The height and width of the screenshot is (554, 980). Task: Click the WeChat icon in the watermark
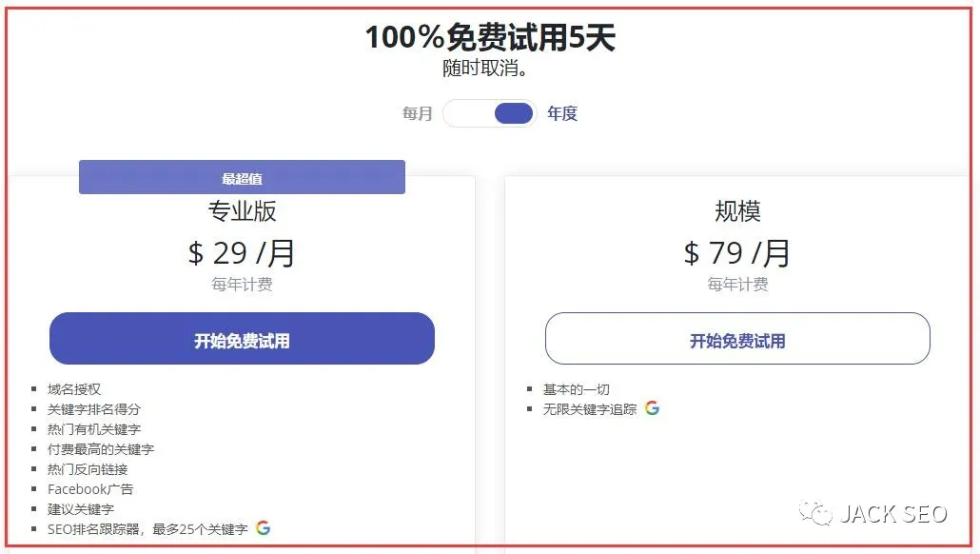click(816, 514)
